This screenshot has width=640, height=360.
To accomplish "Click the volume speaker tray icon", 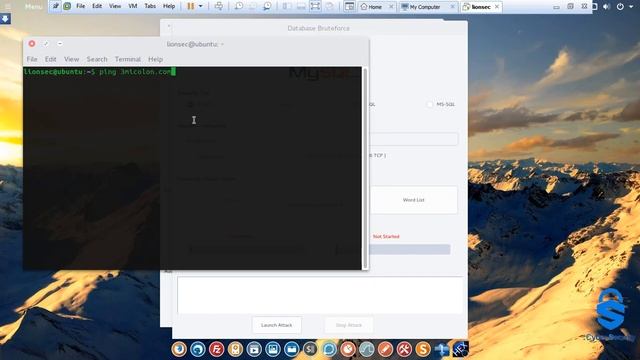I will 607,7.
